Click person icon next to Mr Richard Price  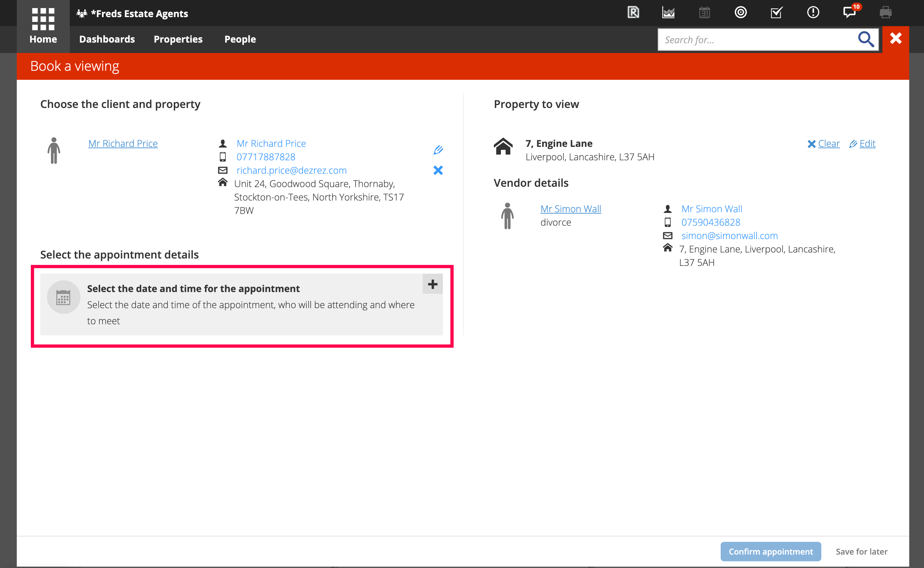pyautogui.click(x=54, y=151)
